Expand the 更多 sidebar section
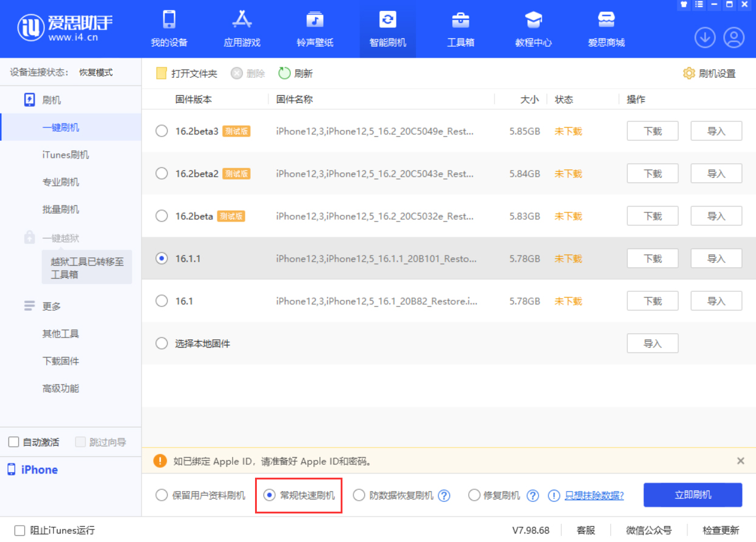 pos(52,306)
